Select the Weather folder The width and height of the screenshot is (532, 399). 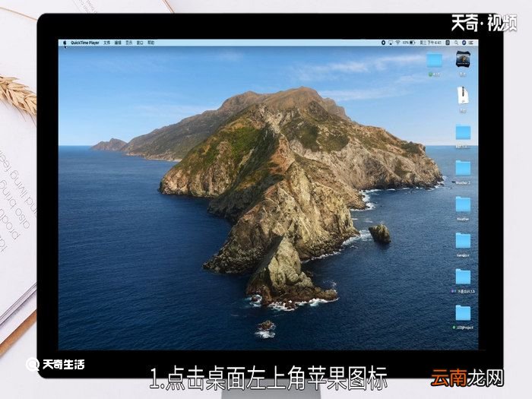point(463,204)
